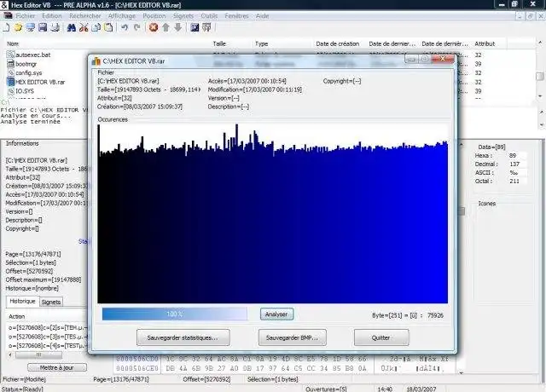Open the Edition menu

[x=52, y=16]
